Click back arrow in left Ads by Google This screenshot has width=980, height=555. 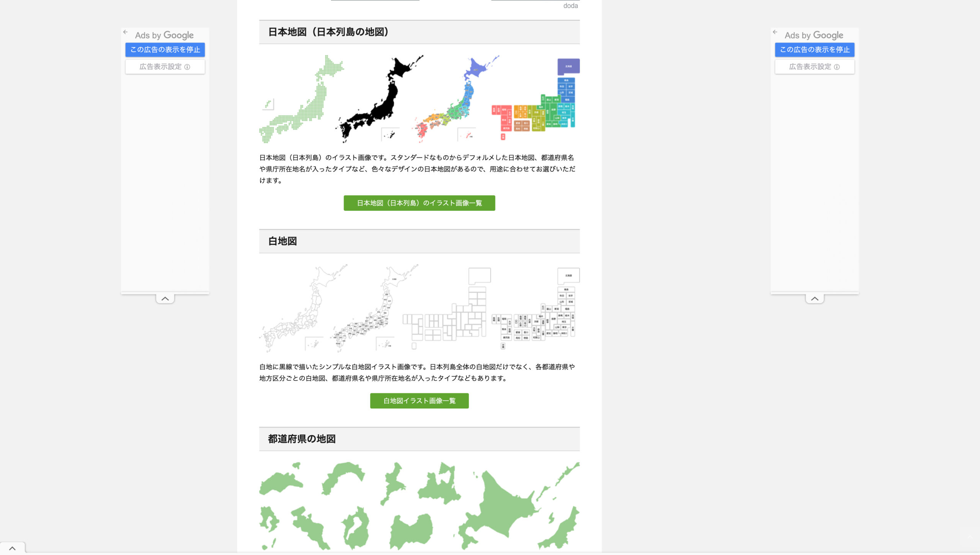click(126, 32)
